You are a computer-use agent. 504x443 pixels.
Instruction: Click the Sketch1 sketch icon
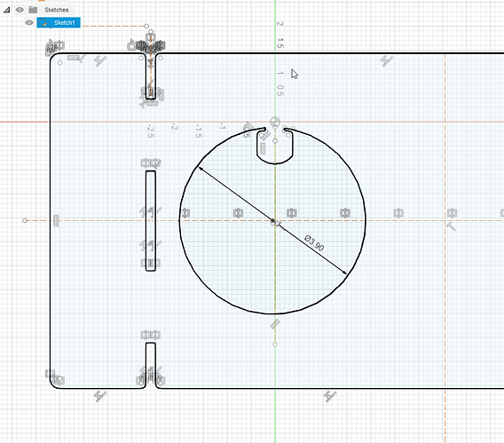(43, 22)
